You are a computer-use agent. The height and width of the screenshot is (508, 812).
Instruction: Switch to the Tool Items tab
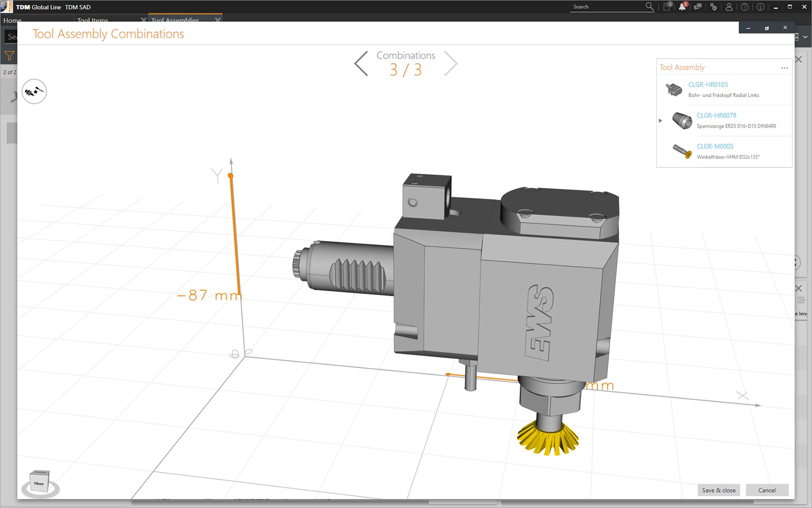click(93, 20)
